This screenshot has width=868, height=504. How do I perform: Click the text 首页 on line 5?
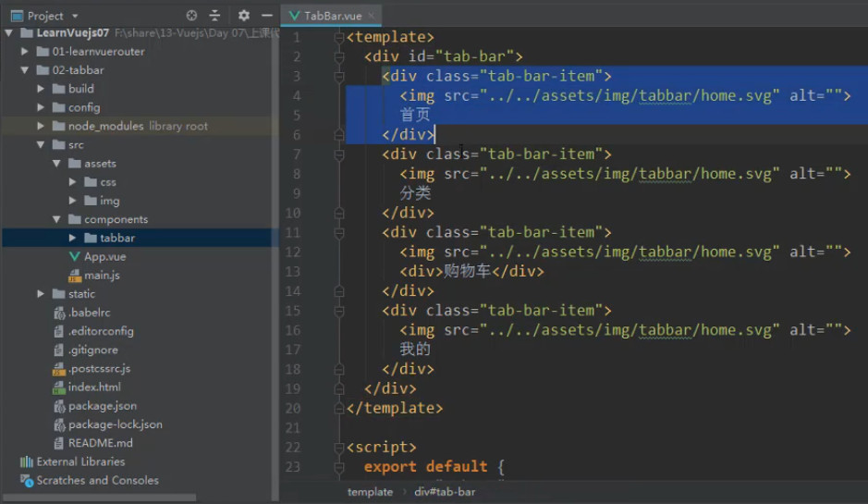415,116
